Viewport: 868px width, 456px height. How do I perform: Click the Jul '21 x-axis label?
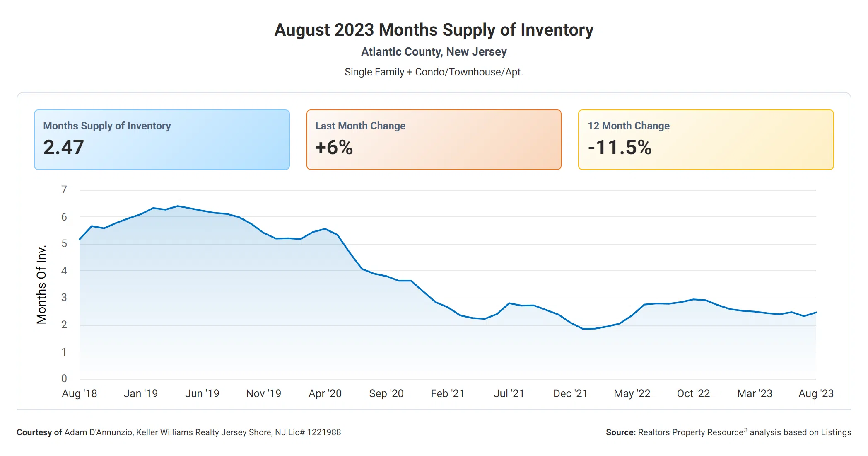[509, 393]
